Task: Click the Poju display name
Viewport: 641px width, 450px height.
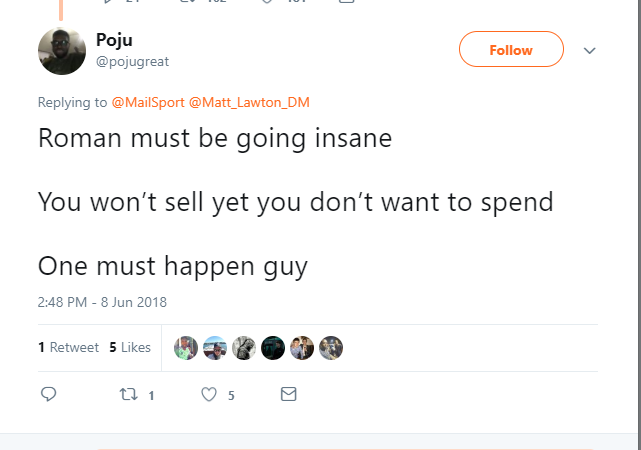Action: point(114,41)
